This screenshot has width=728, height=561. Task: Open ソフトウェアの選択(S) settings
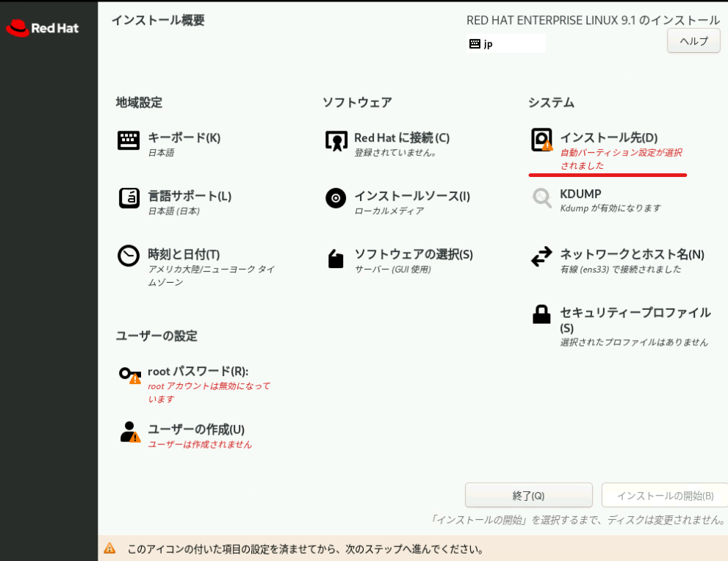pyautogui.click(x=414, y=254)
